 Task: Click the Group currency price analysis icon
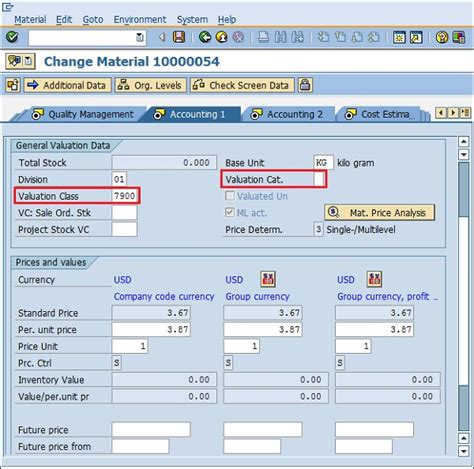coord(268,279)
